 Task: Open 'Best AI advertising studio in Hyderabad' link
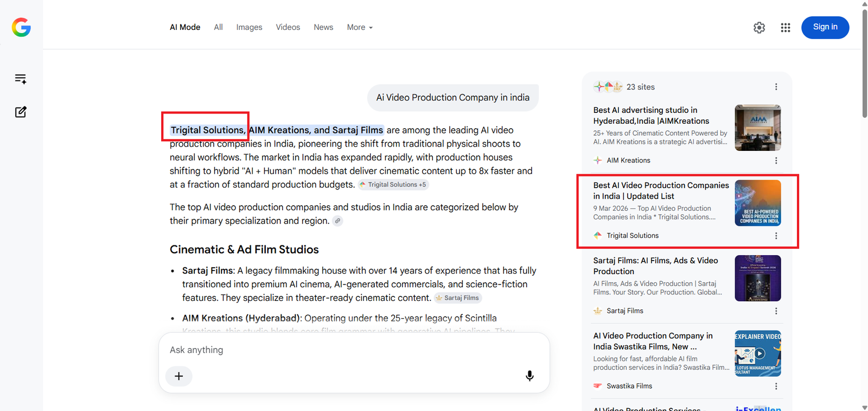pyautogui.click(x=651, y=116)
